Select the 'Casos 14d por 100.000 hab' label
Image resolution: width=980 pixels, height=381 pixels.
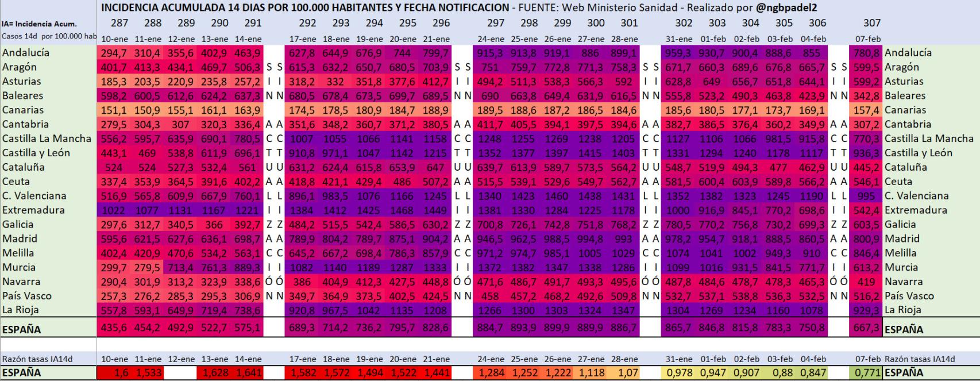pos(48,36)
